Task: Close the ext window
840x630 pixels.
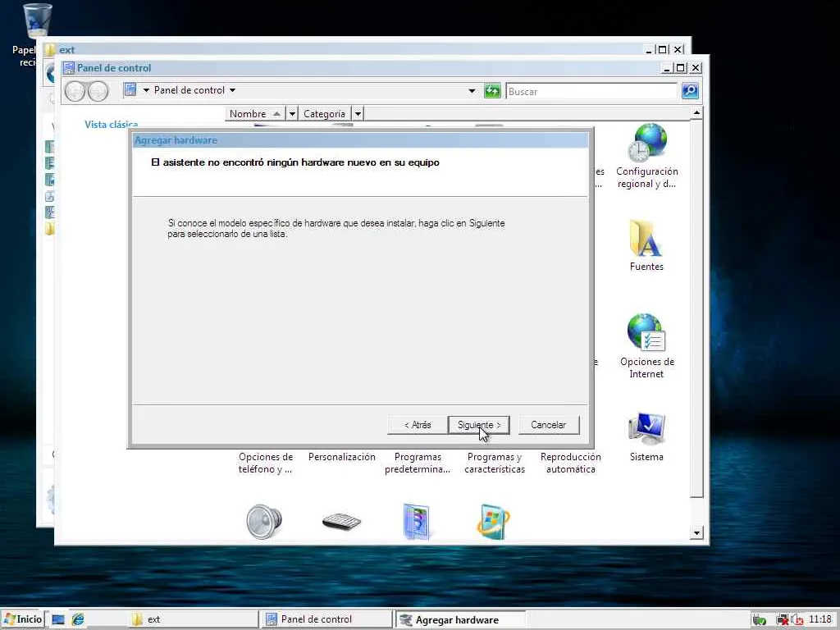Action: [x=678, y=49]
